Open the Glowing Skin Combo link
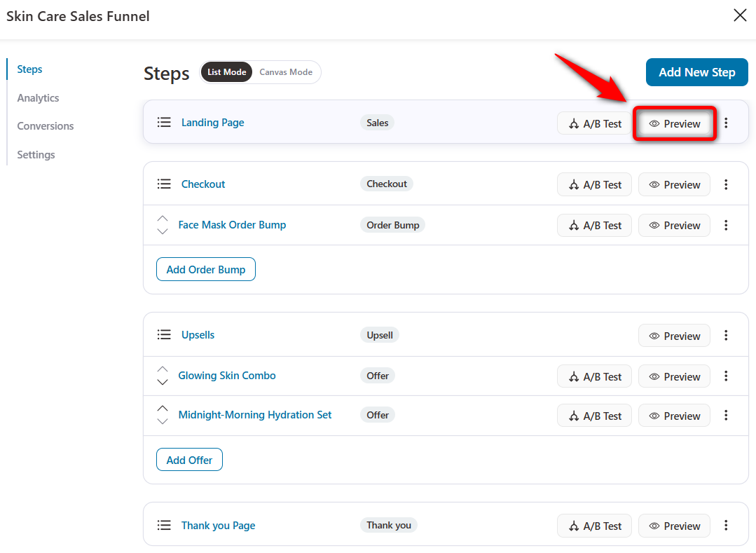 pos(227,376)
